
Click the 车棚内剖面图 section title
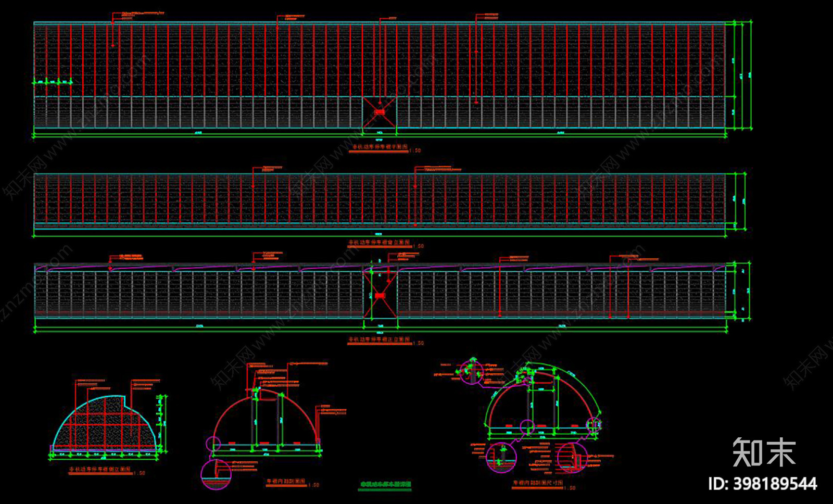(x=286, y=482)
